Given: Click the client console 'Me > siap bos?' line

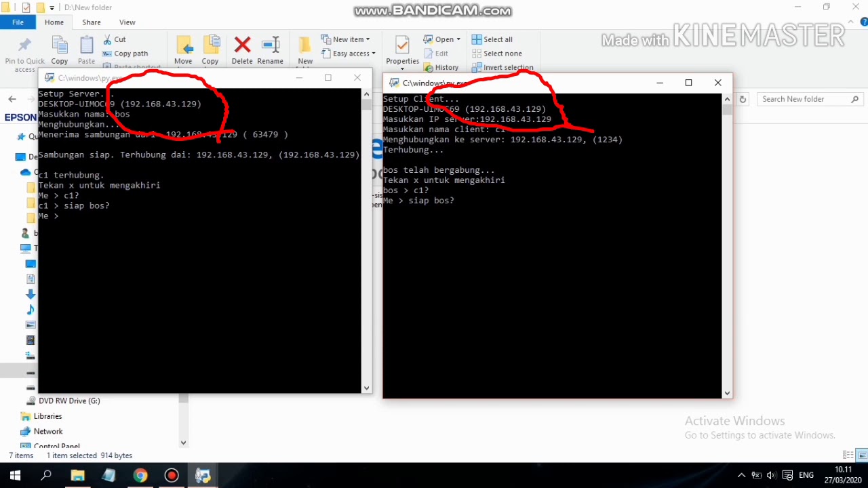Looking at the screenshot, I should click(x=418, y=201).
